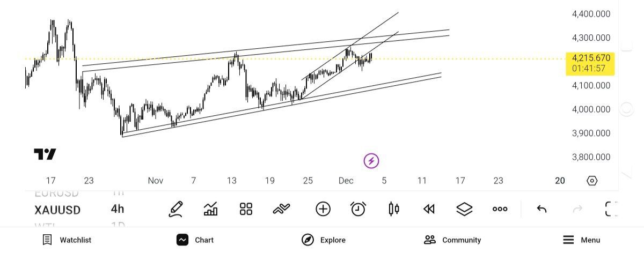Switch to the Explore tab
The height and width of the screenshot is (253, 644).
(x=324, y=240)
